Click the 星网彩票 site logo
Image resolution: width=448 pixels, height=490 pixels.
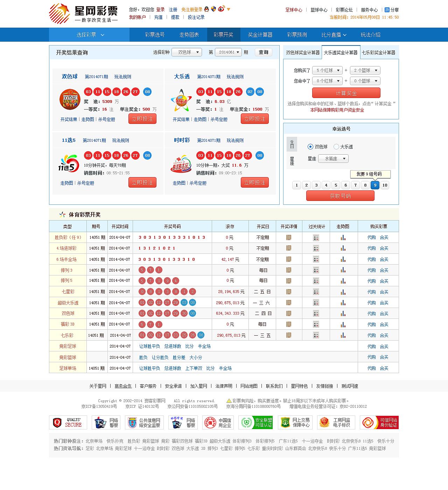click(x=83, y=14)
